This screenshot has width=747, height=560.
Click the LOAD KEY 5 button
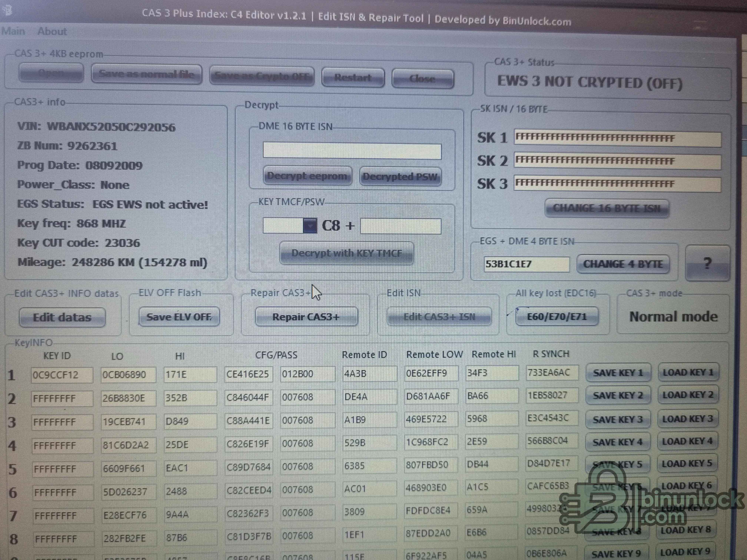coord(687,464)
